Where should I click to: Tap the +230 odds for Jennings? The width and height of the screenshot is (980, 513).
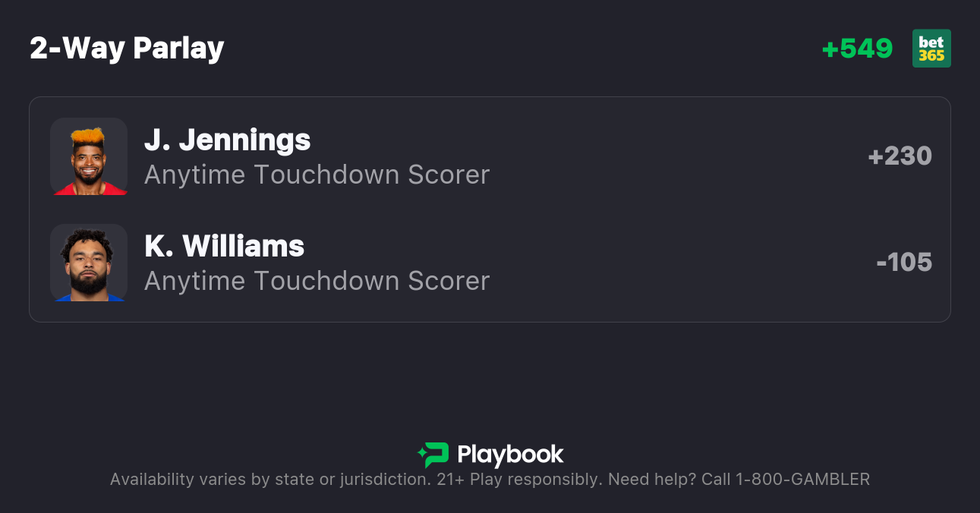[900, 156]
